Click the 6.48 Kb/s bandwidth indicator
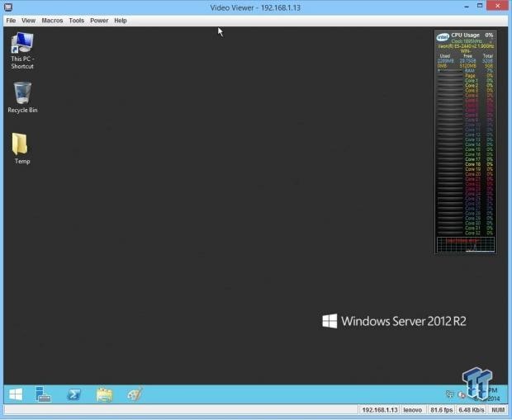This screenshot has width=512, height=420. click(472, 410)
